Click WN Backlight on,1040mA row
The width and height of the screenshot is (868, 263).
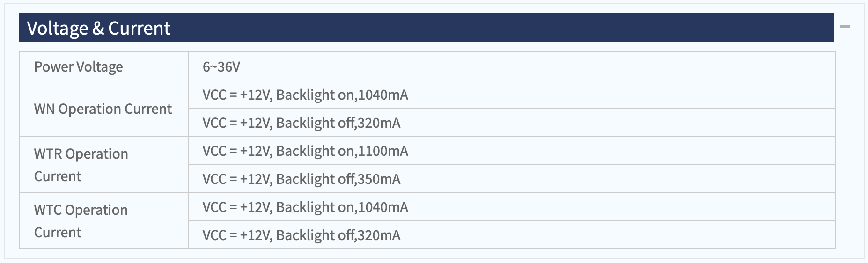(x=512, y=95)
